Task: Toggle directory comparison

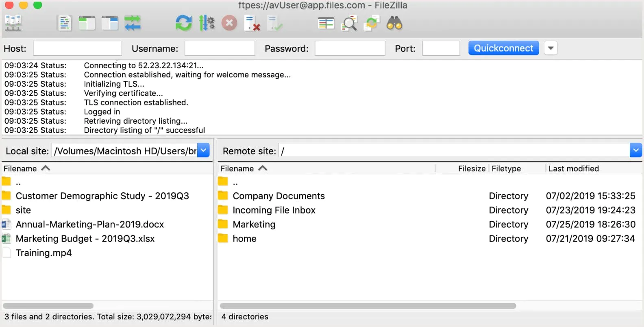Action: (349, 23)
